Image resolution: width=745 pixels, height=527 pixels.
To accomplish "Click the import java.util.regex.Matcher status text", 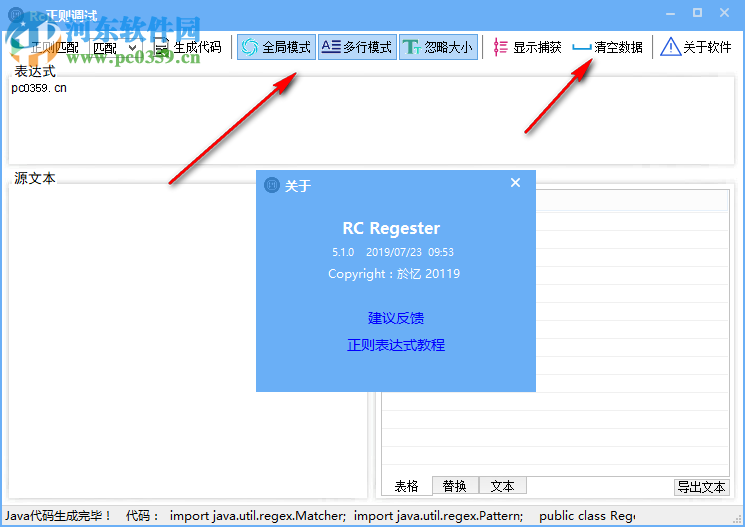I will 258,516.
